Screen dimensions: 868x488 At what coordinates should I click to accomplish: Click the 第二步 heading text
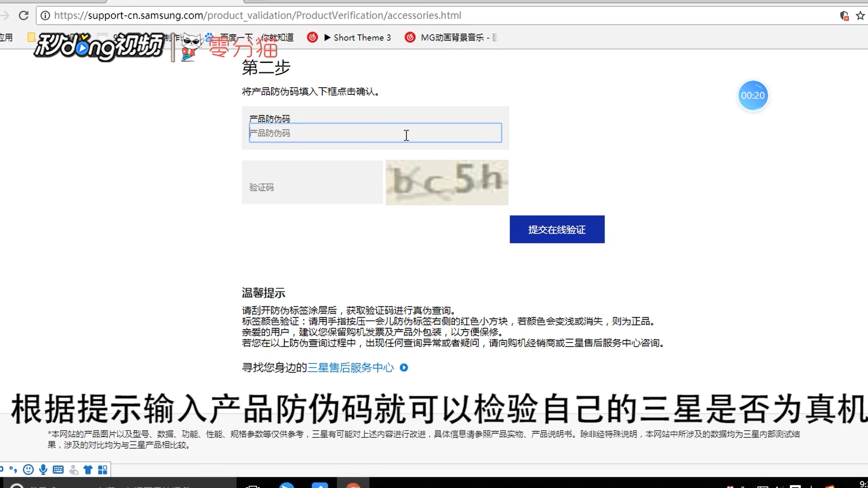[x=266, y=67]
